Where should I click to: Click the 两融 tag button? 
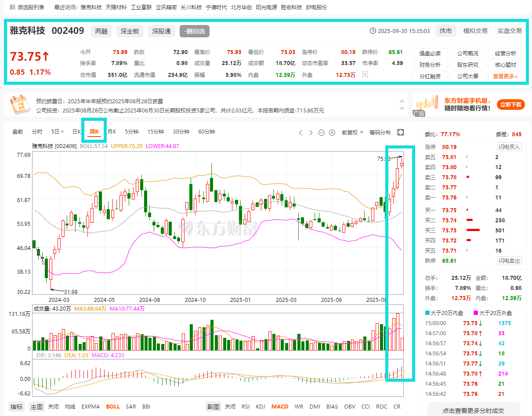pyautogui.click(x=101, y=31)
